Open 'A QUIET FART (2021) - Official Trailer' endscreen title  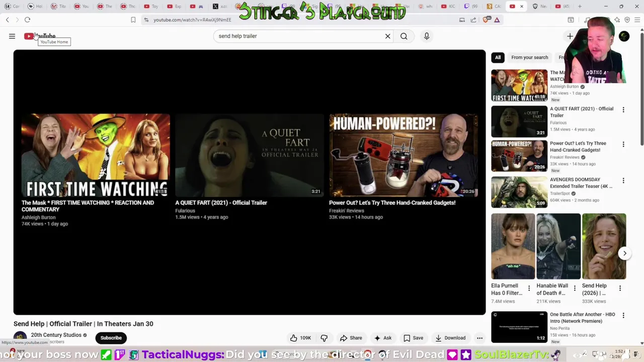pos(221,203)
